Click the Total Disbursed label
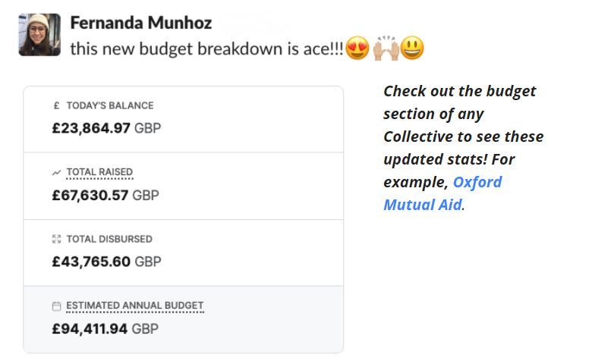The width and height of the screenshot is (614, 364). click(x=109, y=239)
